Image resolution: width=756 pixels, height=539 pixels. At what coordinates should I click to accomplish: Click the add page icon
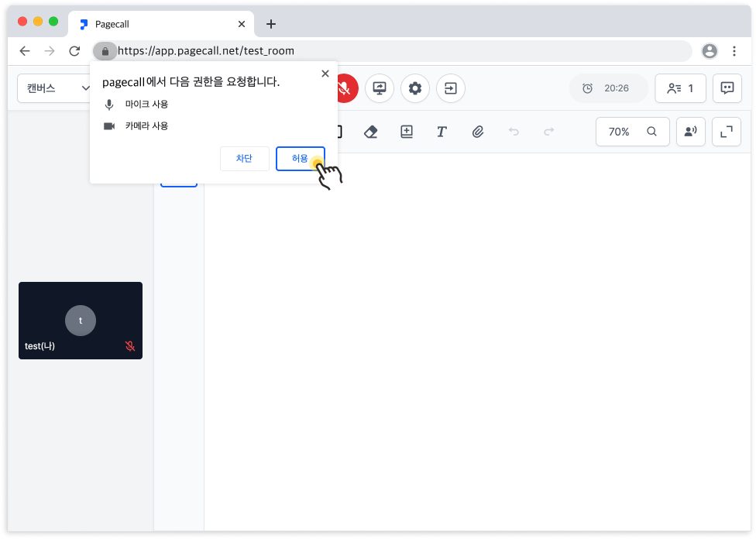coord(407,132)
